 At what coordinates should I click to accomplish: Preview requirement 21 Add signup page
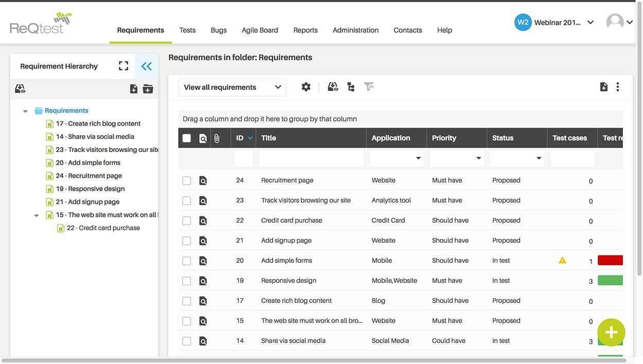pos(203,241)
